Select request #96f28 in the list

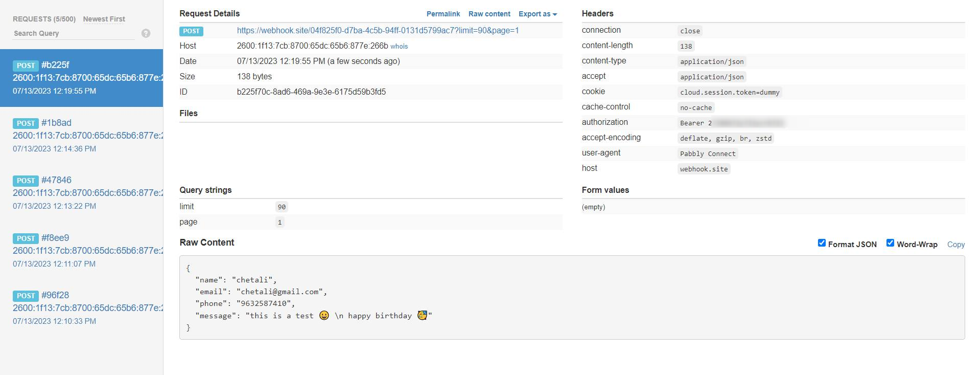click(x=82, y=308)
